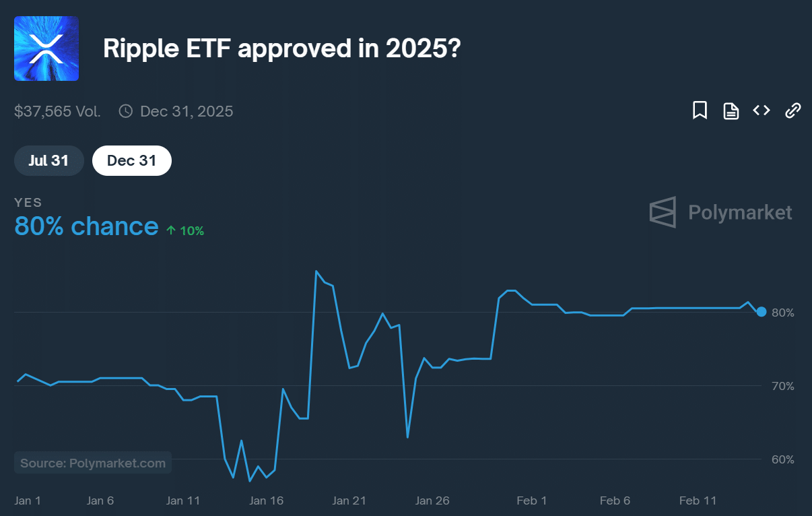Click the 70% y-axis label

[x=783, y=386]
